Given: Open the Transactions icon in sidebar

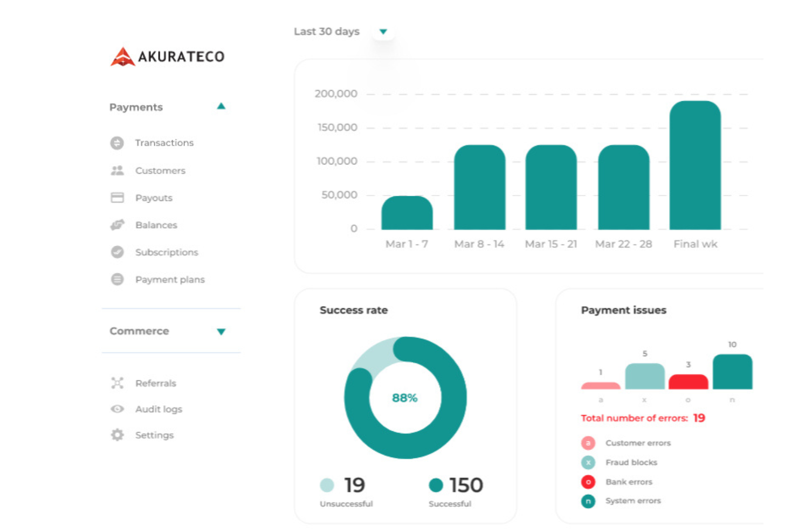Looking at the screenshot, I should click(x=117, y=143).
